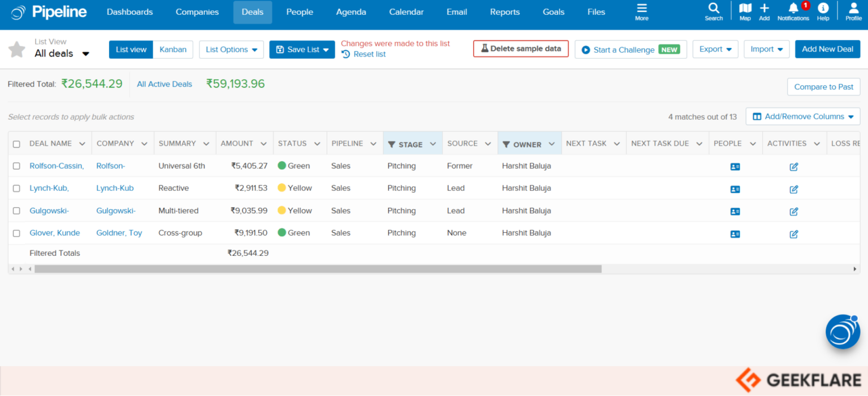This screenshot has height=396, width=868.
Task: Open Add/Remove Columns dropdown
Action: click(803, 116)
